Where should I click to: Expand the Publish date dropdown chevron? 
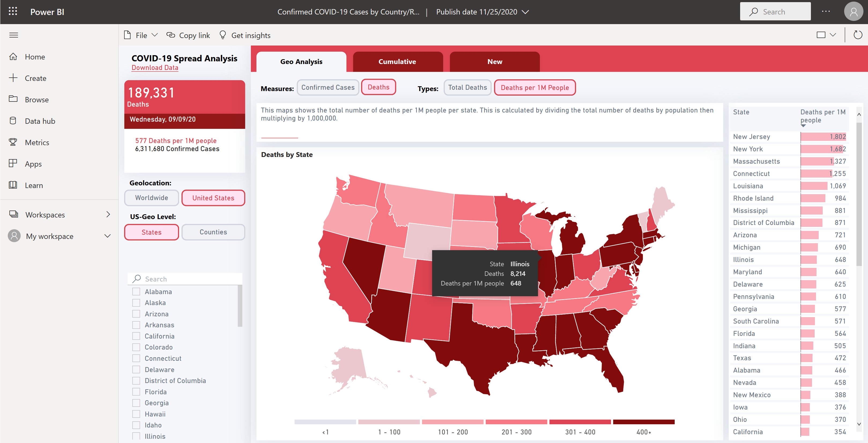(x=525, y=12)
